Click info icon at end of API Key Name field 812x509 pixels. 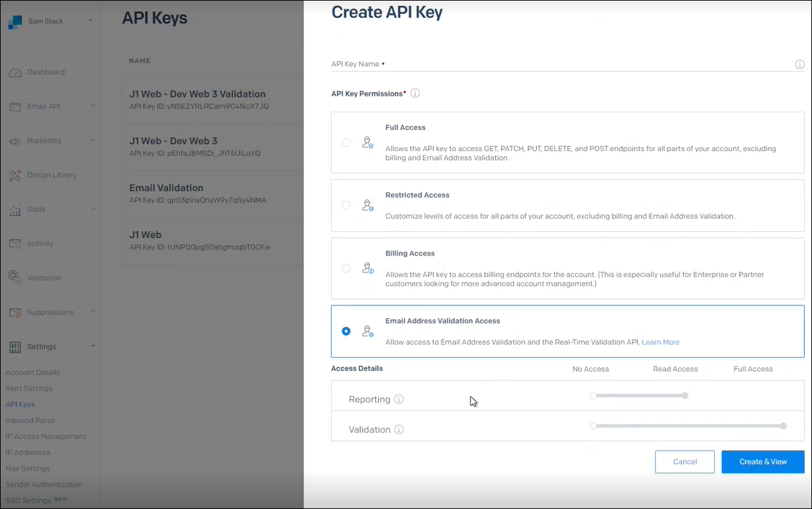click(x=800, y=64)
